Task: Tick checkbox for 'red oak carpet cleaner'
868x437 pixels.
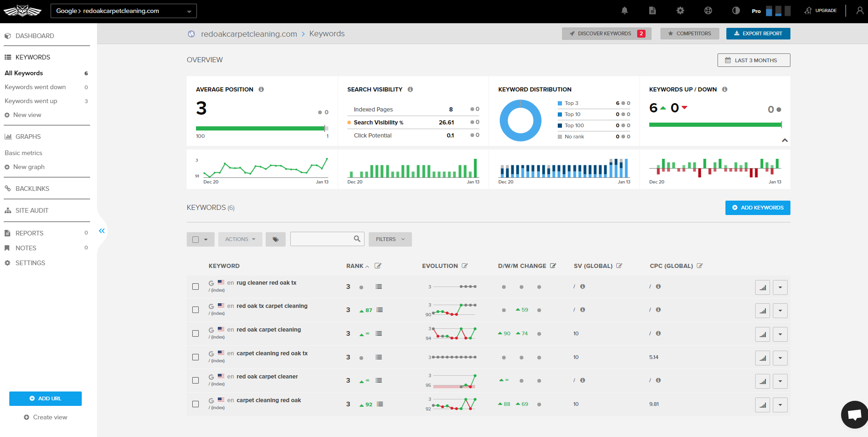Action: coord(196,380)
